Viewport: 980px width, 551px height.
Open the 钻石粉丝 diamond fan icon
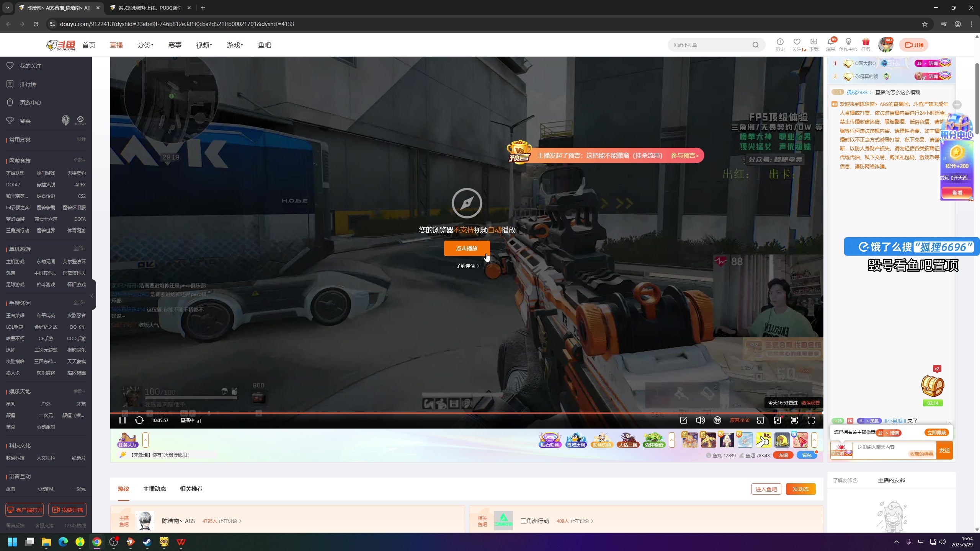pyautogui.click(x=550, y=440)
